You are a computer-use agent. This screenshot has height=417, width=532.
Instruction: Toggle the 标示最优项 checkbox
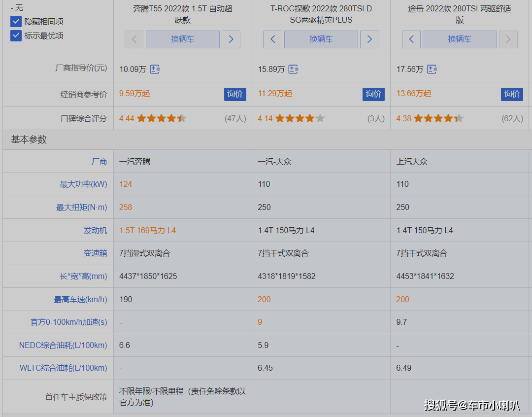pos(16,35)
